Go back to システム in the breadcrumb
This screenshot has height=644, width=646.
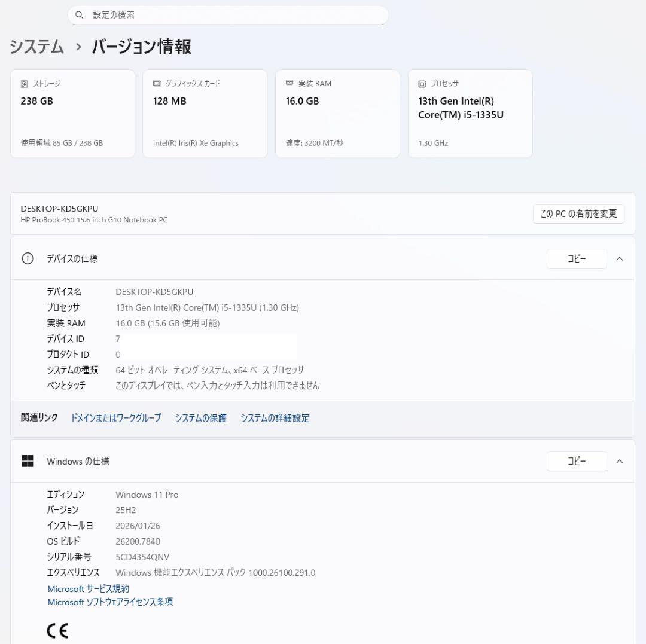[x=36, y=47]
